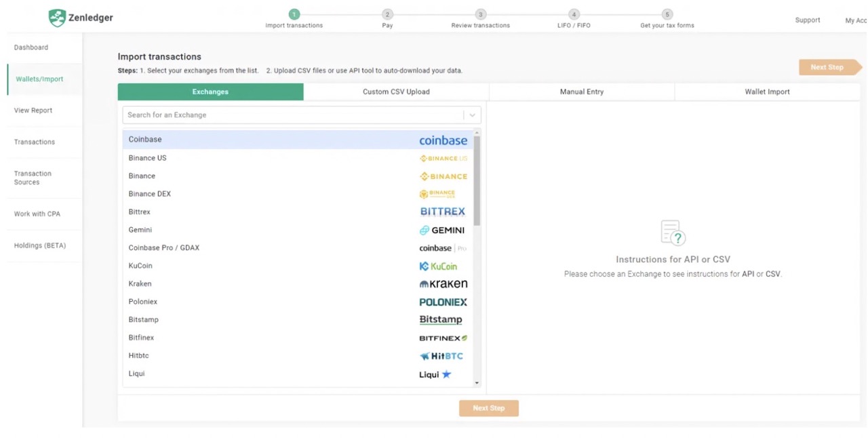The height and width of the screenshot is (438, 868).
Task: Open the Support page
Action: (807, 20)
